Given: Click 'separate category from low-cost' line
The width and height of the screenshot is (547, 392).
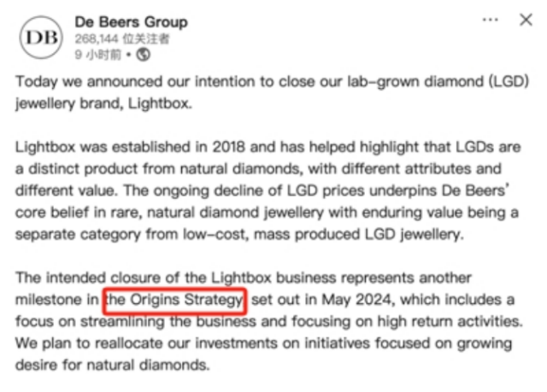Looking at the screenshot, I should (x=131, y=235).
